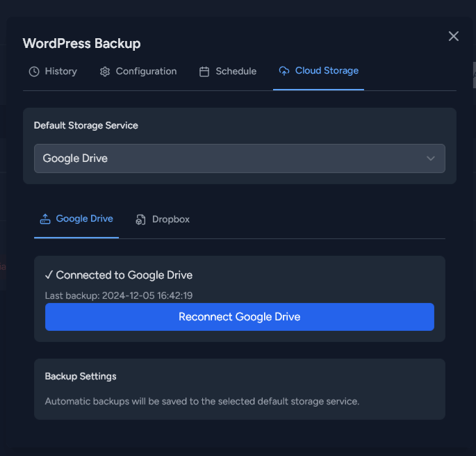Click the Last backup timestamp text

[x=119, y=295]
